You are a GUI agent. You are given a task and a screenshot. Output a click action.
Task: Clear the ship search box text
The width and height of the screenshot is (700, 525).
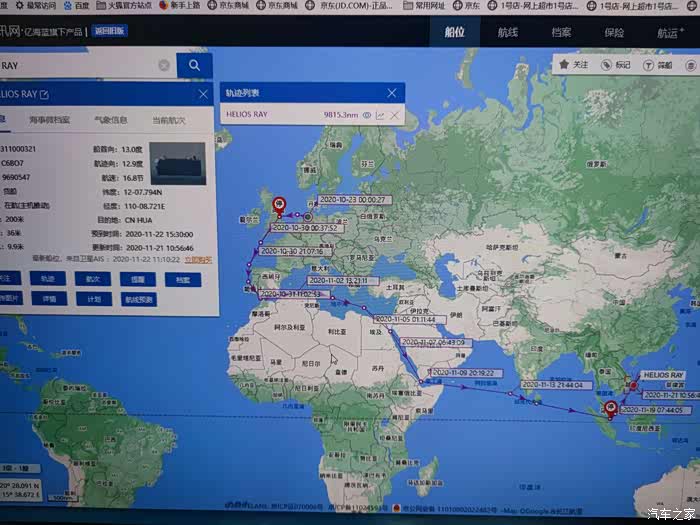point(164,66)
